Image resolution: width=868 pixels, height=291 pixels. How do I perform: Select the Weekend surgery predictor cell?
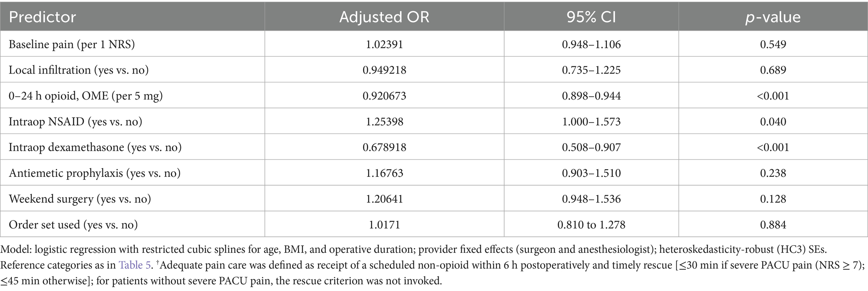tap(80, 199)
